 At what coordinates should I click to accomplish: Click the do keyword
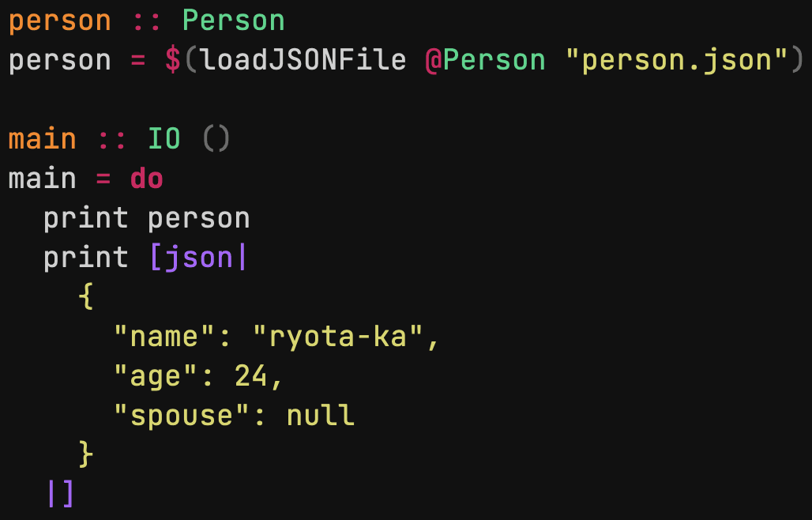[147, 179]
